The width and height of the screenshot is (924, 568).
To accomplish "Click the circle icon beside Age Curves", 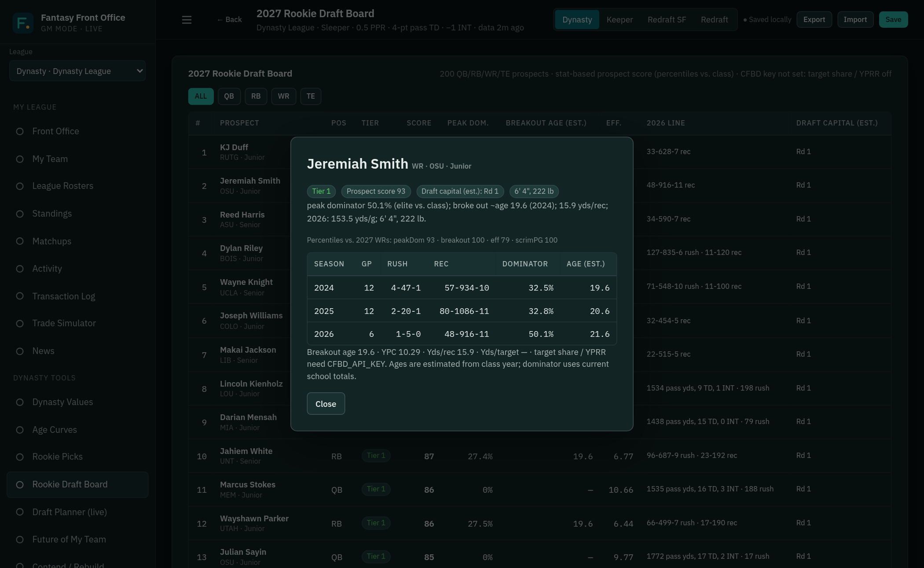I will coord(20,430).
